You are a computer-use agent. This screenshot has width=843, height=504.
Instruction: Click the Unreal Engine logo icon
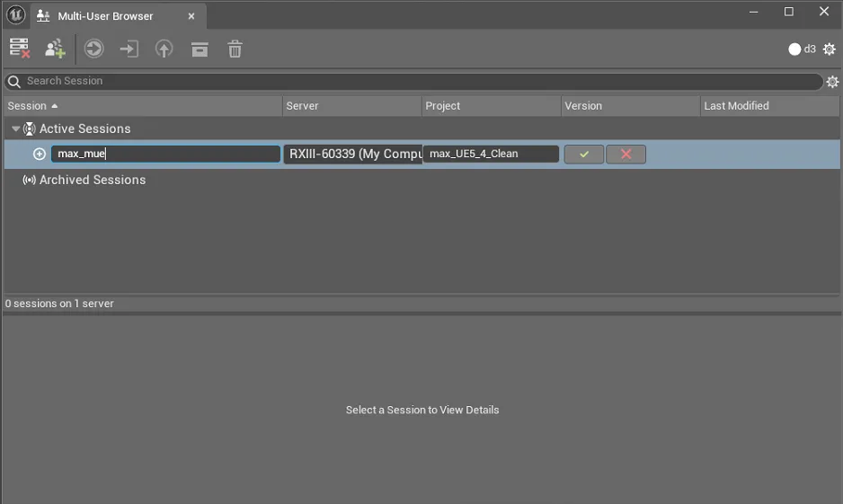tap(15, 15)
